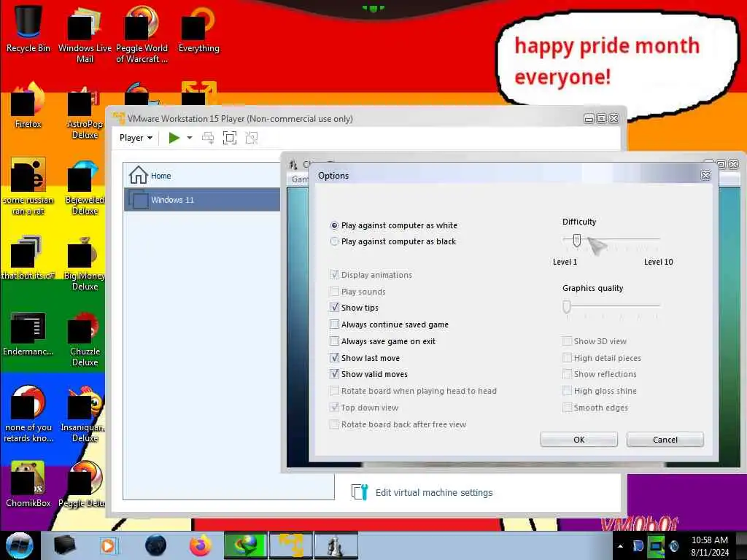Open Windows Live Mail desktop shortcut
Screen dimensions: 747x560
85,34
